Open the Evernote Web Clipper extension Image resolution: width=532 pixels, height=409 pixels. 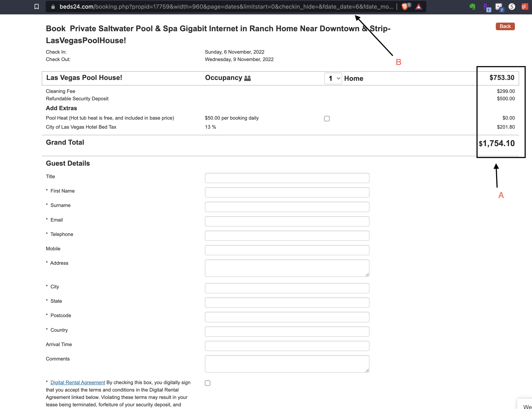click(472, 7)
